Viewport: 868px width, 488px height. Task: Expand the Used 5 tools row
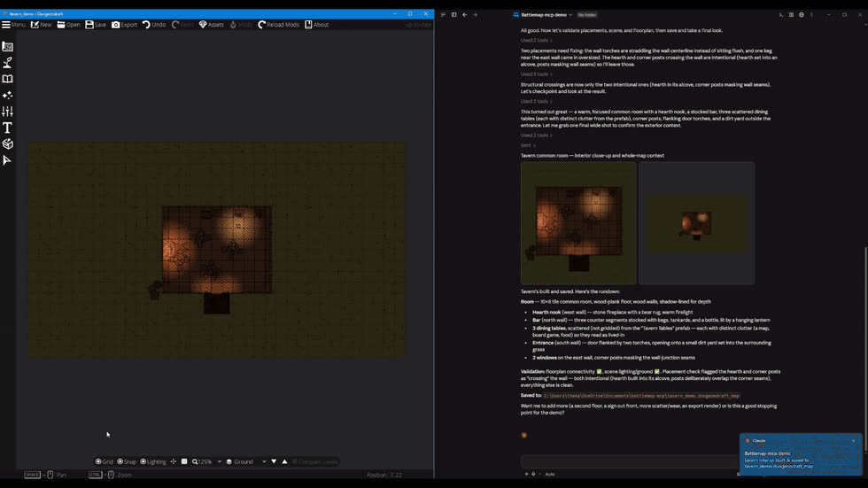coord(536,74)
